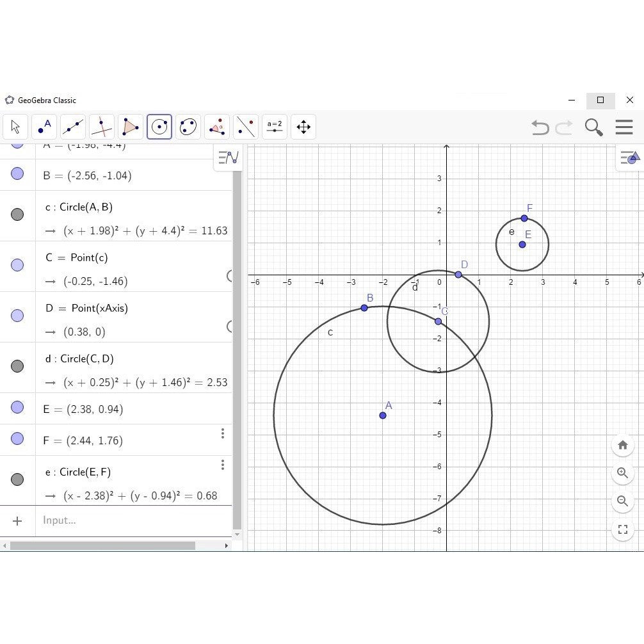Expand the graphics view style bar
This screenshot has height=644, width=644.
(x=629, y=158)
